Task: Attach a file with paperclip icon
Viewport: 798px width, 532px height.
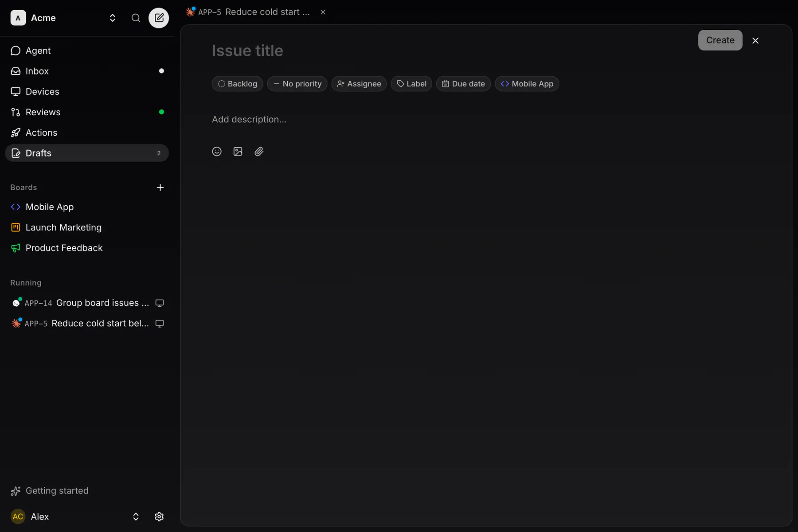Action: pos(259,152)
